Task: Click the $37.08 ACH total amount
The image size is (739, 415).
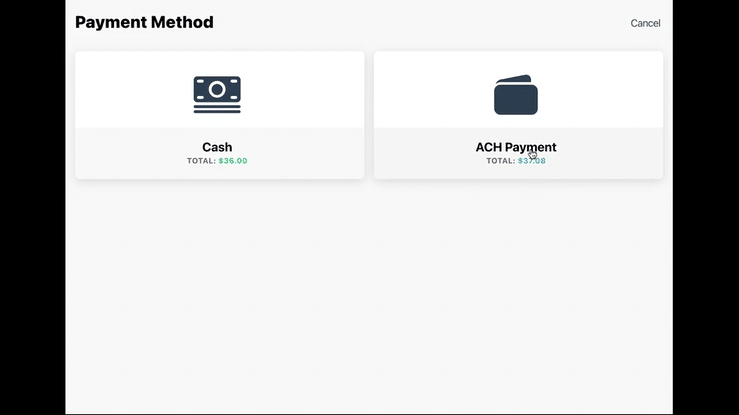Action: pyautogui.click(x=532, y=161)
